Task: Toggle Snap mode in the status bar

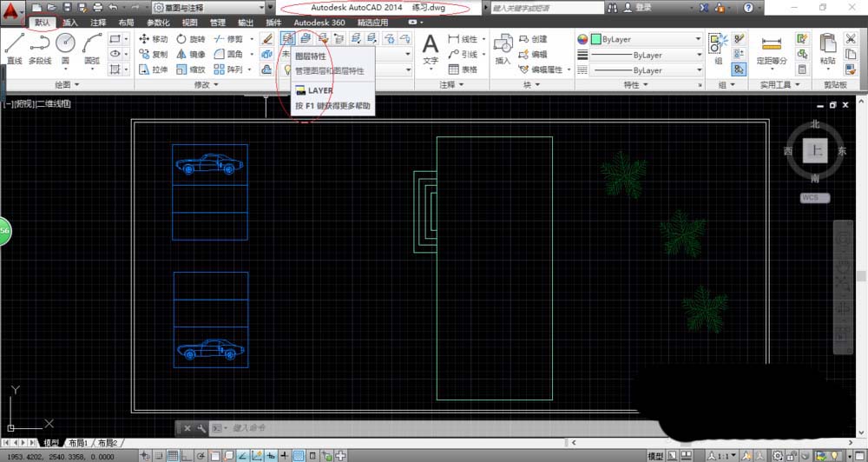Action: [x=158, y=457]
